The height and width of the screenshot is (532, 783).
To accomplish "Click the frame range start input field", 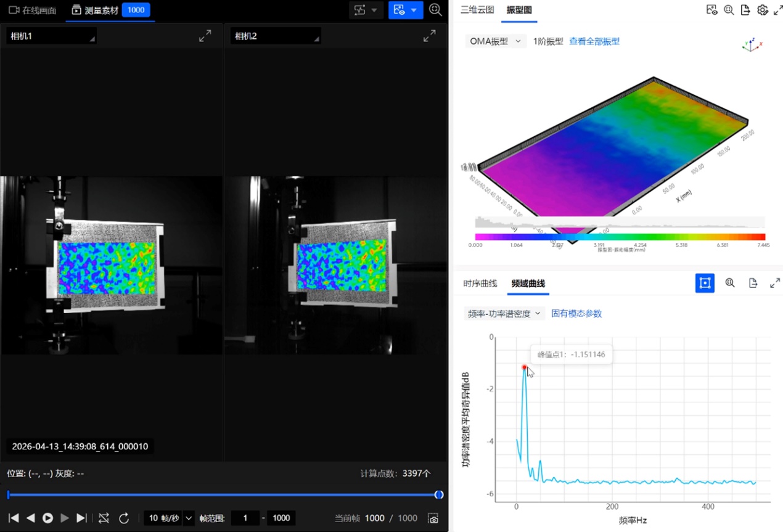I will pos(245,518).
